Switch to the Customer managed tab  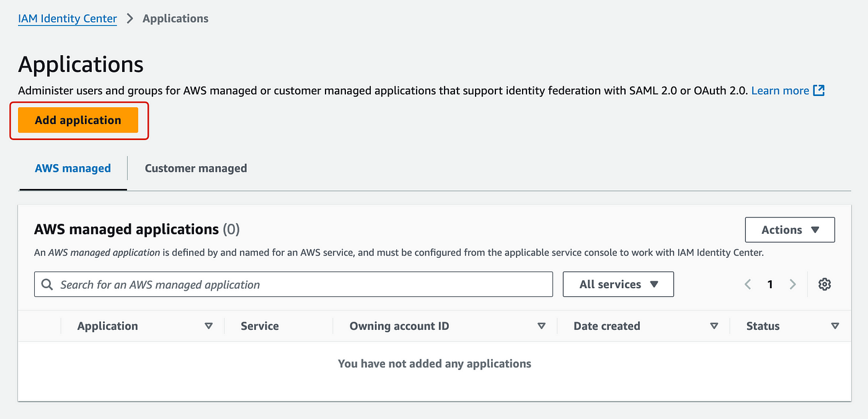pos(196,168)
